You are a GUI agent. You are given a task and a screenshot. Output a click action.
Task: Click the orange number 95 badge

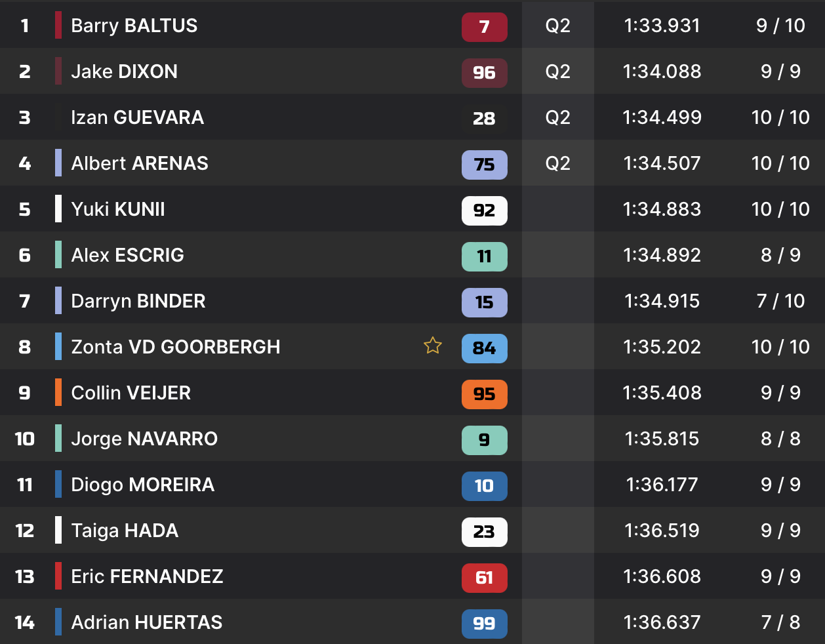pos(484,394)
